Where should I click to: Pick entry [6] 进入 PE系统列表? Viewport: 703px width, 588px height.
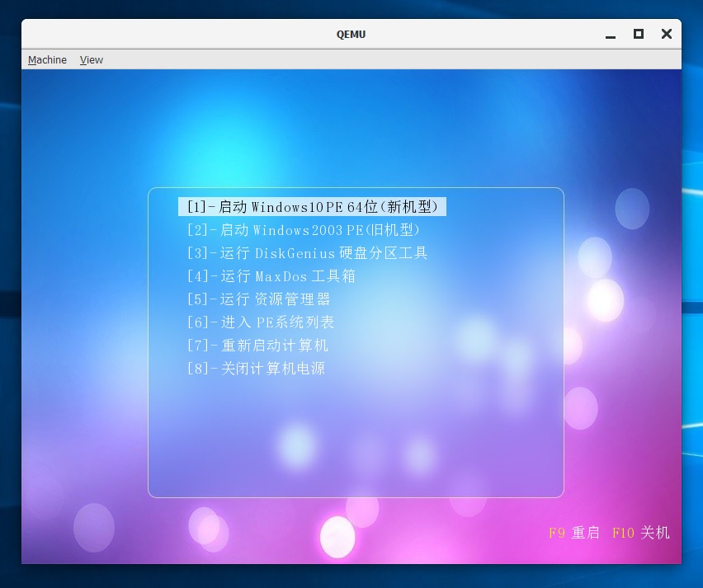pos(261,322)
